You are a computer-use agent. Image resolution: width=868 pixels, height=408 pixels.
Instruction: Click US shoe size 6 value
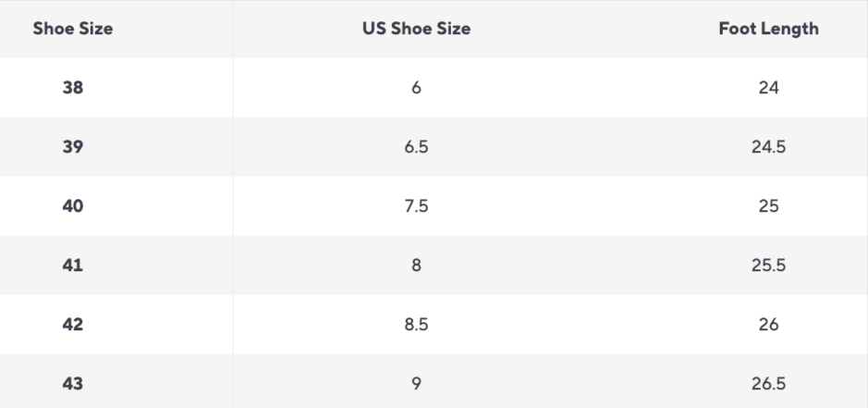tap(416, 88)
